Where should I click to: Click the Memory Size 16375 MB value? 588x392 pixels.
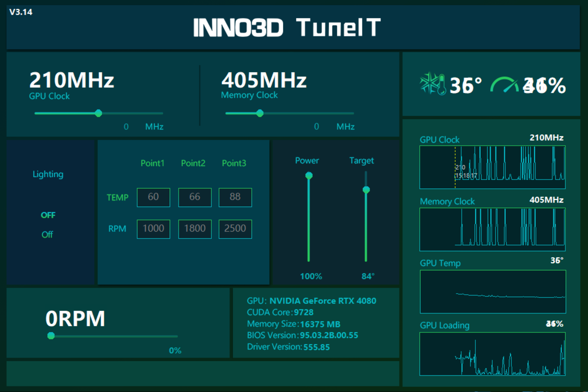pos(320,324)
